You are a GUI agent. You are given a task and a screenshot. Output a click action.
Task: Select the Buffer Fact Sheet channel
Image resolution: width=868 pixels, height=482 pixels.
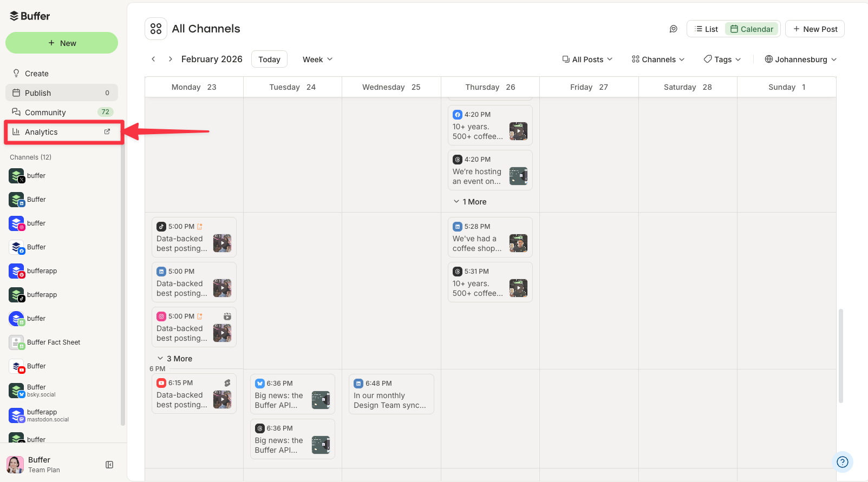[x=62, y=342]
